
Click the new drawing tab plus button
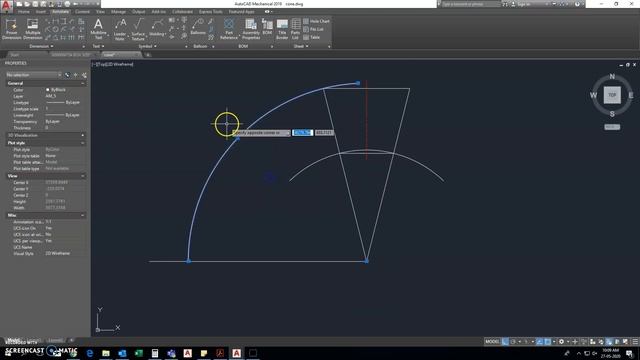coord(149,55)
